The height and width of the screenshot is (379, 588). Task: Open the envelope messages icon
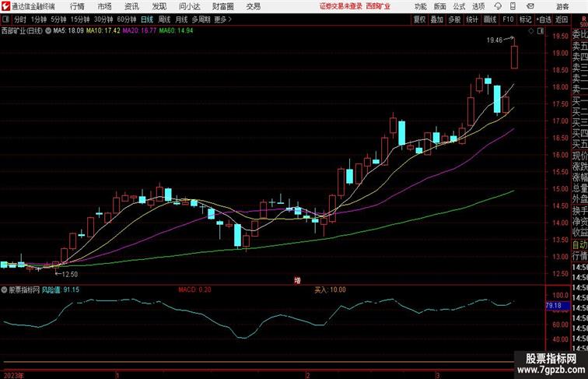530,6
